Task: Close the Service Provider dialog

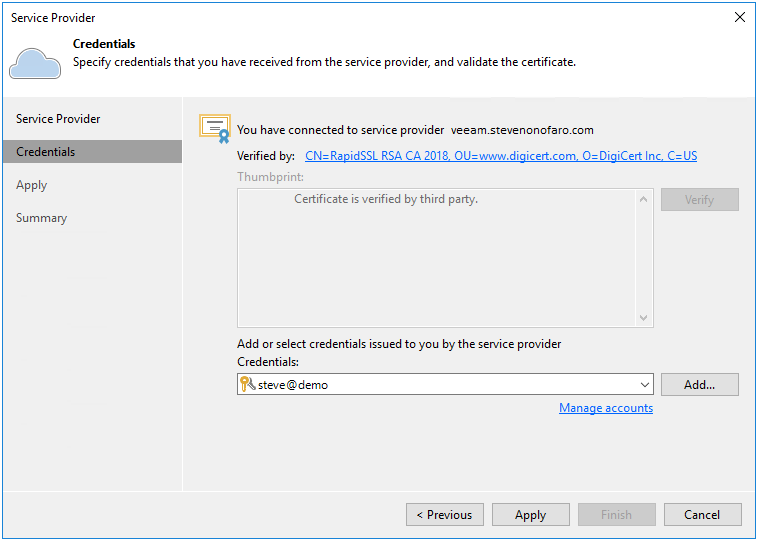Action: click(740, 17)
